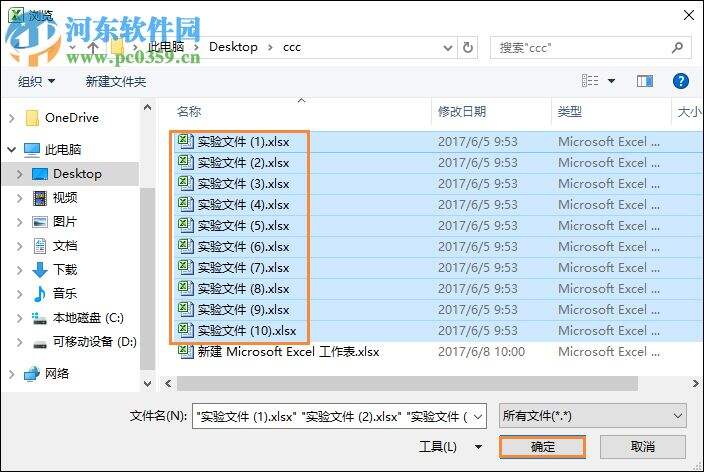
Task: Click the icon of 新建 Microsoft Excel 工作表.xlsx
Action: (x=185, y=351)
